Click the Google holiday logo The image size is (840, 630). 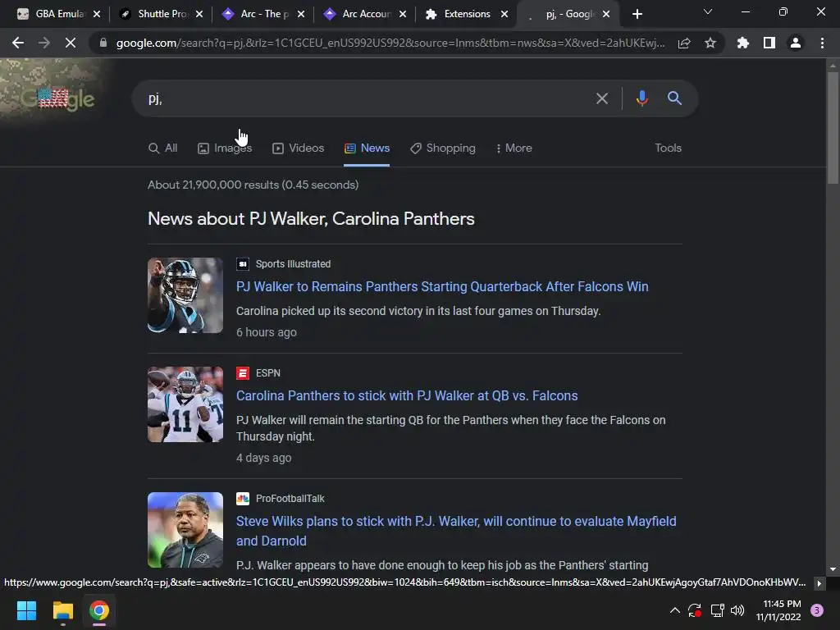[x=58, y=98]
